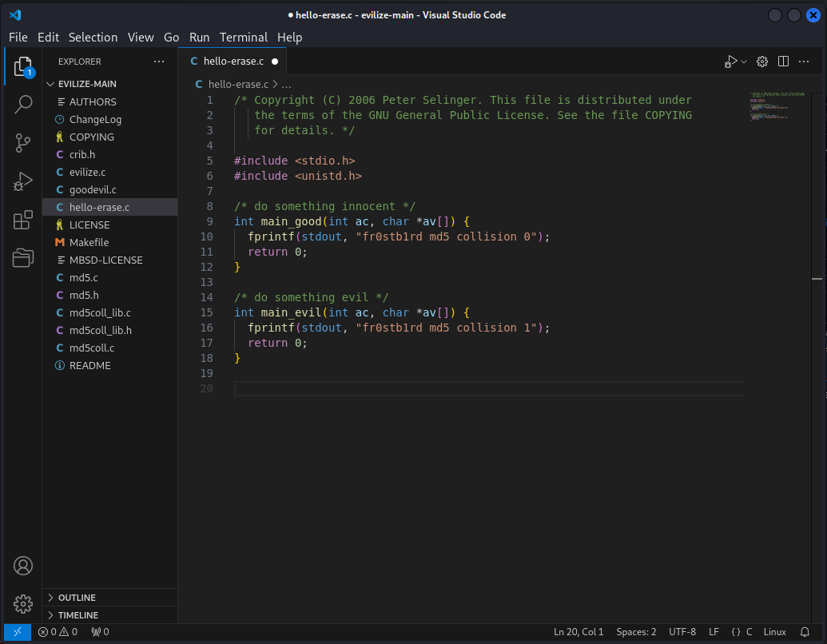
Task: Click the Spaces: 2 indentation setting
Action: tap(636, 632)
